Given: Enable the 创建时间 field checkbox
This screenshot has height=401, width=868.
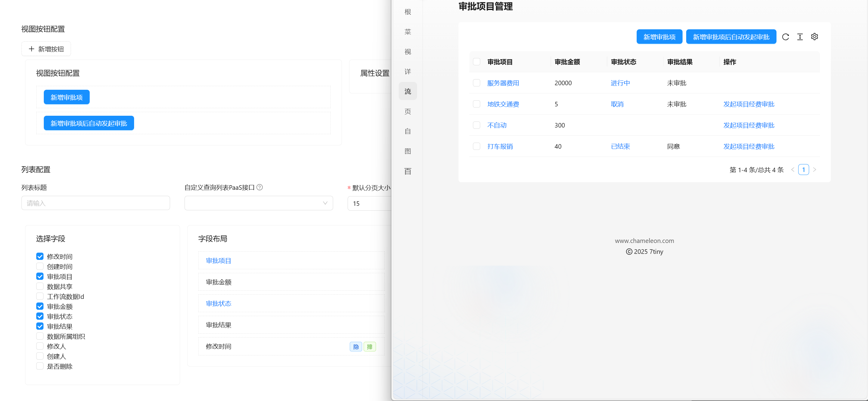Looking at the screenshot, I should (x=40, y=267).
